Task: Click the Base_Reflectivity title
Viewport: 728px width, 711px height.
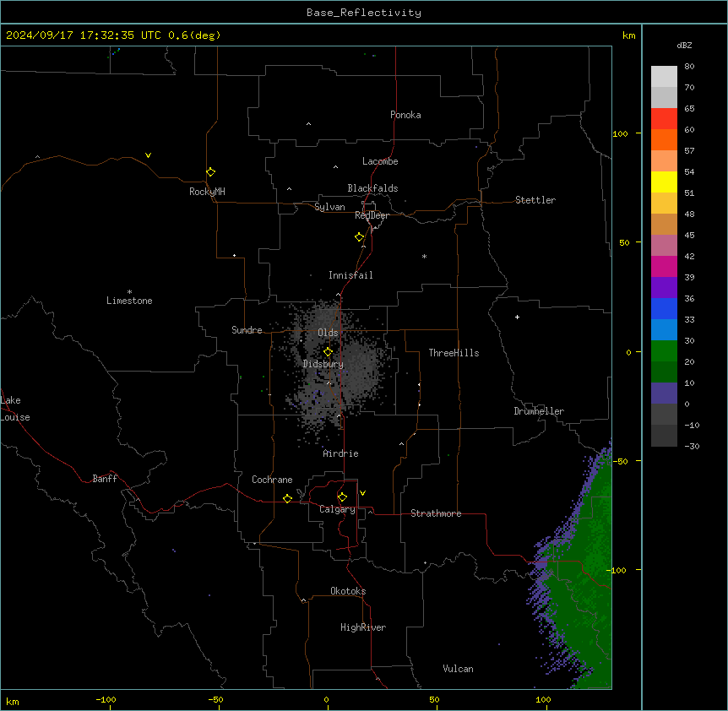Action: [x=364, y=13]
